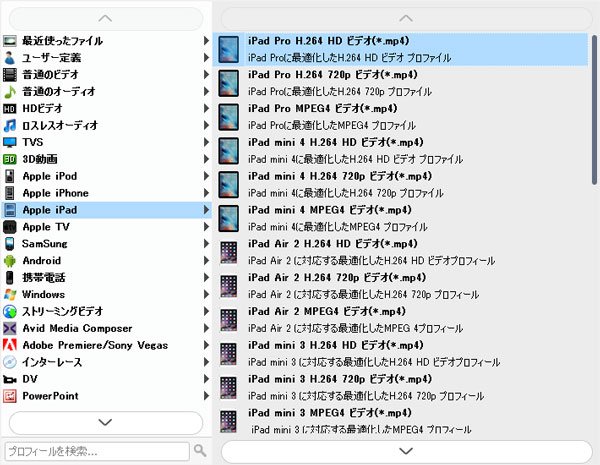
Task: Select iPad Air 2 MPEG4 ビデオ profile
Action: coord(400,320)
